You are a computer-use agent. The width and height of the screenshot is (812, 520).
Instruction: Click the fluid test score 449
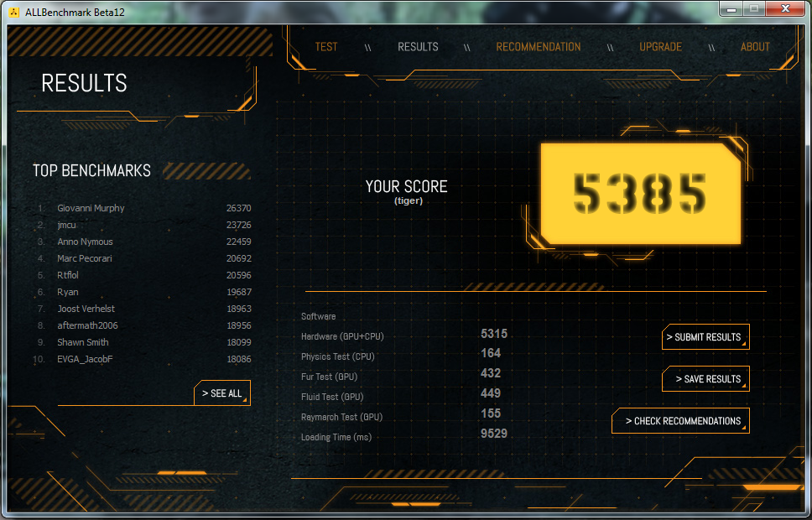[491, 393]
